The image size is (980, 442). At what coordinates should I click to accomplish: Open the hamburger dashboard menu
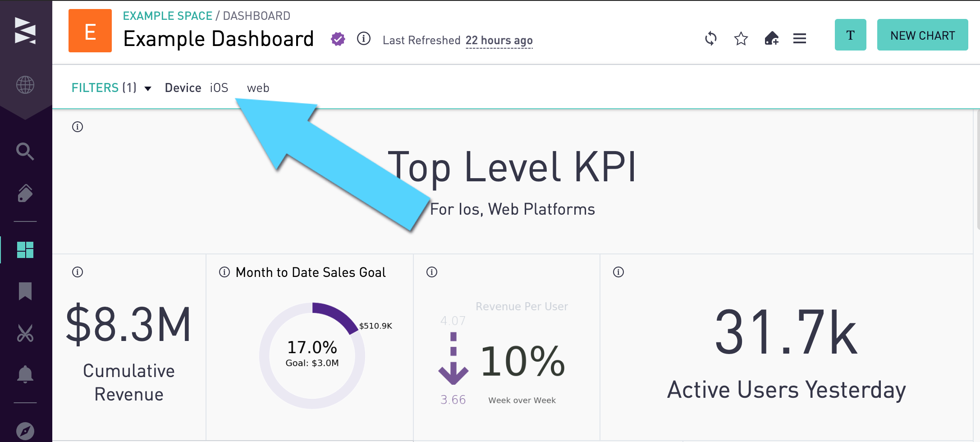pyautogui.click(x=800, y=39)
